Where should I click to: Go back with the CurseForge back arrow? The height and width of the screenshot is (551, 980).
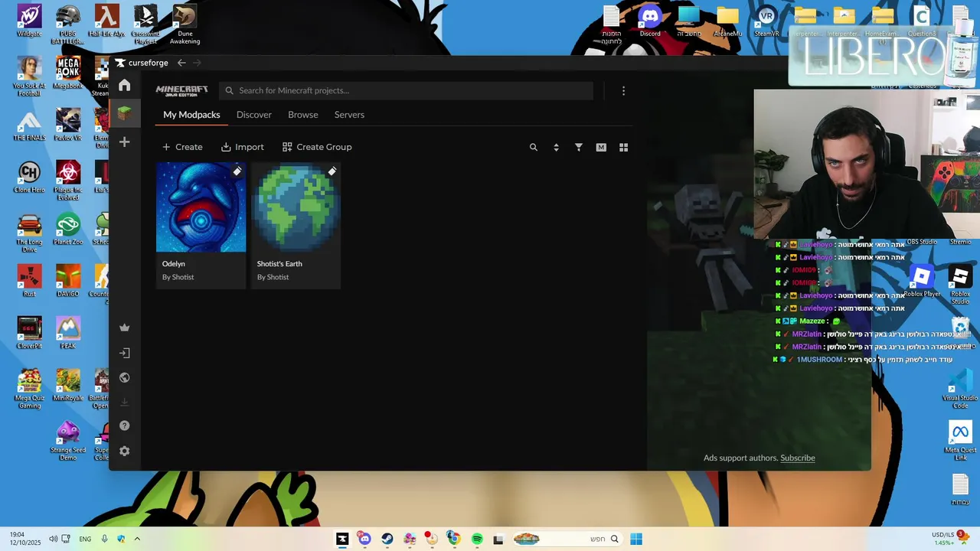click(x=181, y=63)
